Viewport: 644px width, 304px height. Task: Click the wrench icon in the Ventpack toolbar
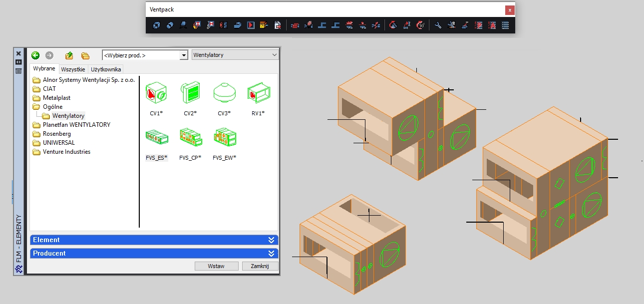438,25
